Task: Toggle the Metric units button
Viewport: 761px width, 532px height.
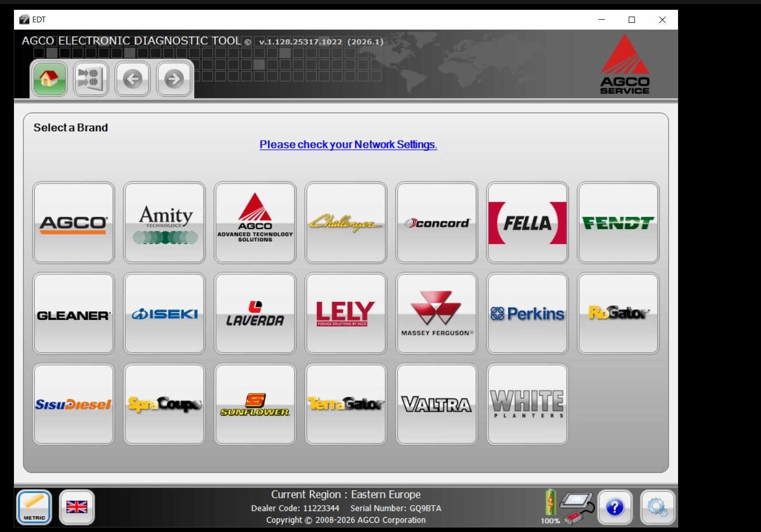Action: 34,507
